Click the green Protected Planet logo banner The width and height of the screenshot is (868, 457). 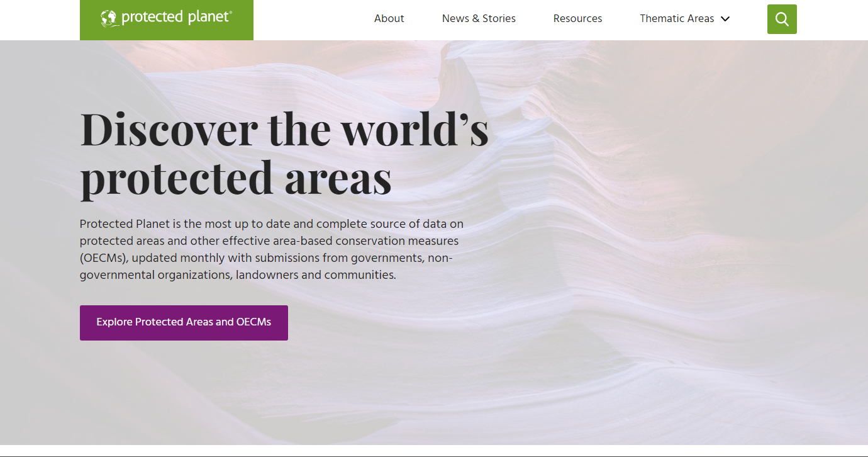166,20
